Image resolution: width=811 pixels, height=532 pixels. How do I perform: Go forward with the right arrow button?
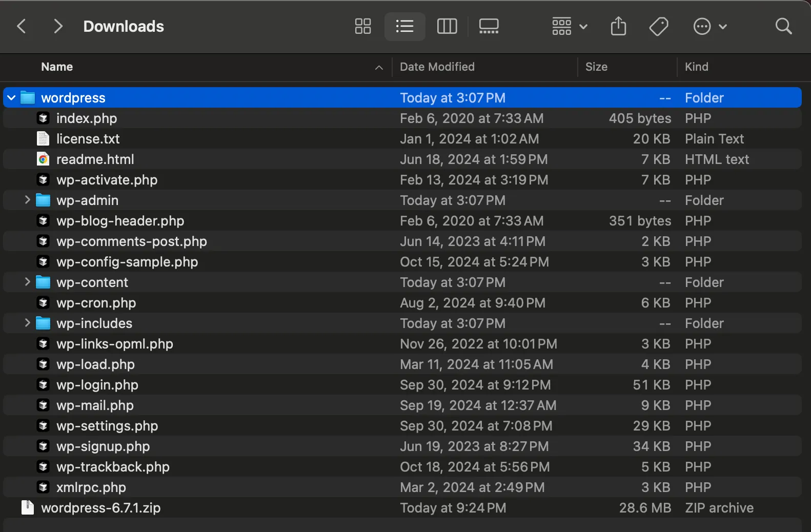click(x=58, y=26)
